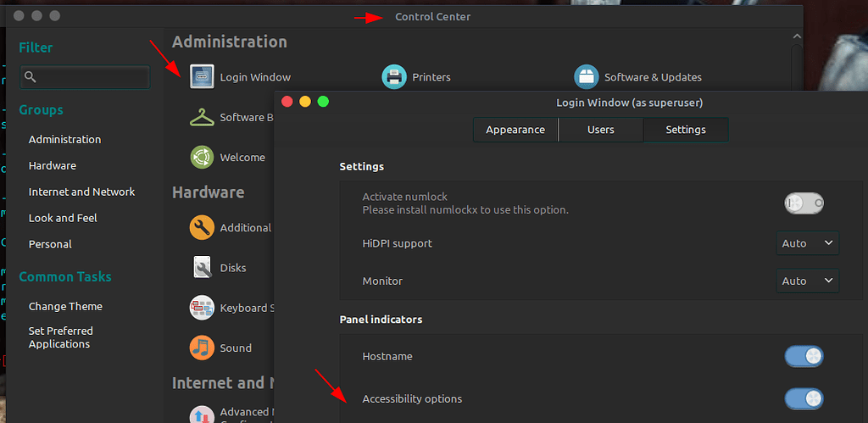This screenshot has height=423, width=868.
Task: Select Hardware group in sidebar
Action: [53, 165]
